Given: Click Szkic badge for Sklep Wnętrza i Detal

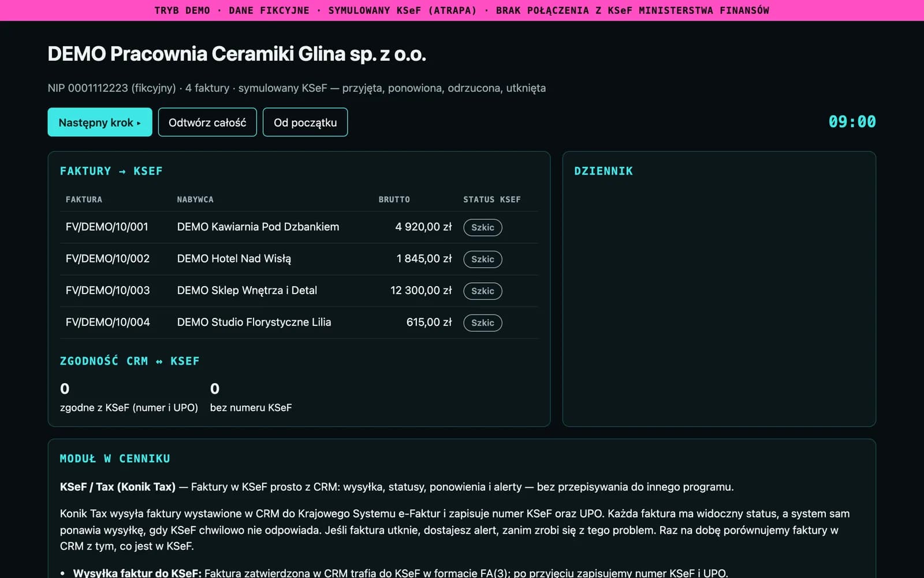Looking at the screenshot, I should click(x=483, y=291).
